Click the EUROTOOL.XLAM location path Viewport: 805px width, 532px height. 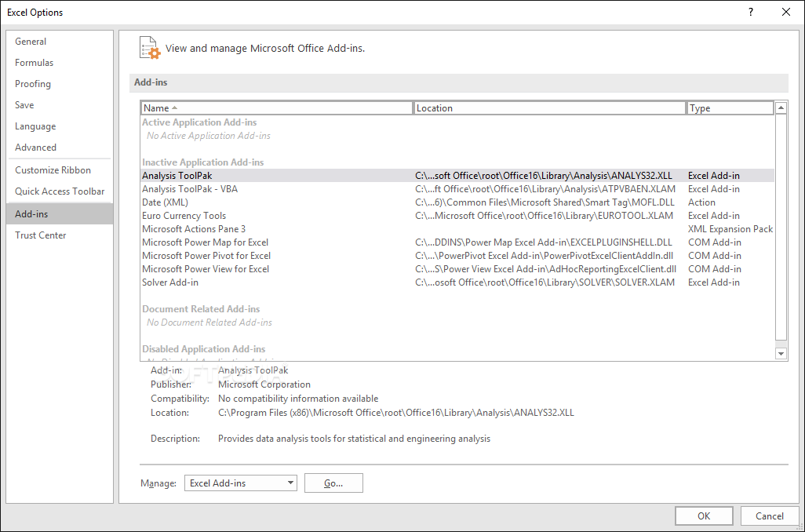[545, 216]
